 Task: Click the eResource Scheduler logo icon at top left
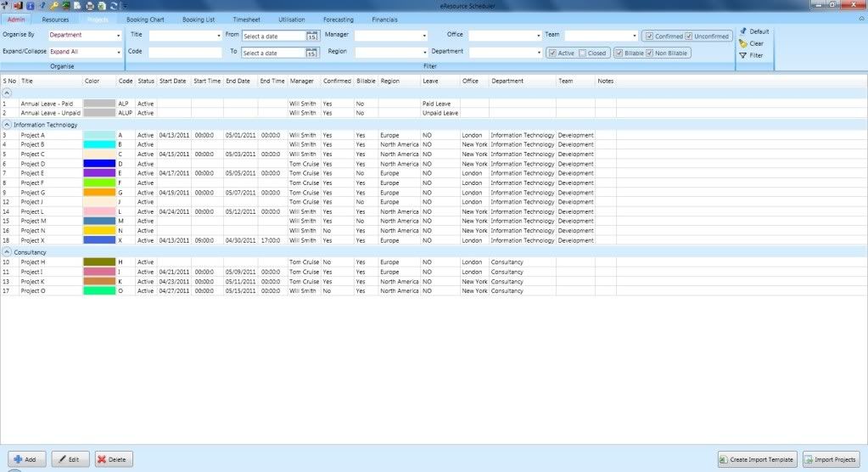(4, 5)
